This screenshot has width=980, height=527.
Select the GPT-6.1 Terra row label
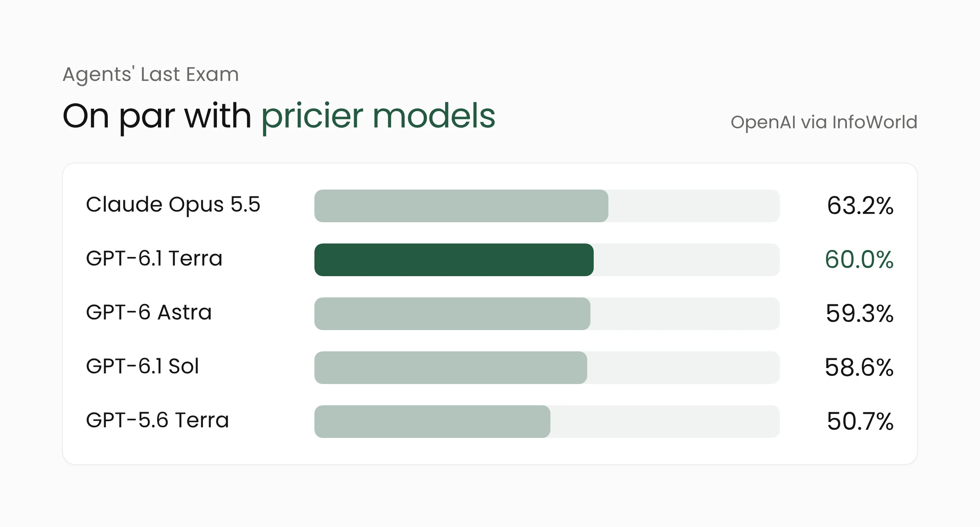point(154,259)
